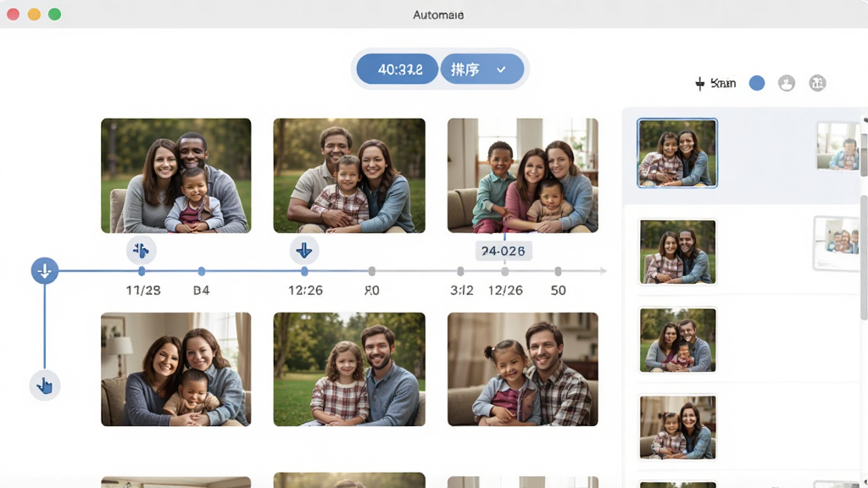868x488 pixels.
Task: Select the timeline marker labeled B4
Action: pyautogui.click(x=202, y=271)
